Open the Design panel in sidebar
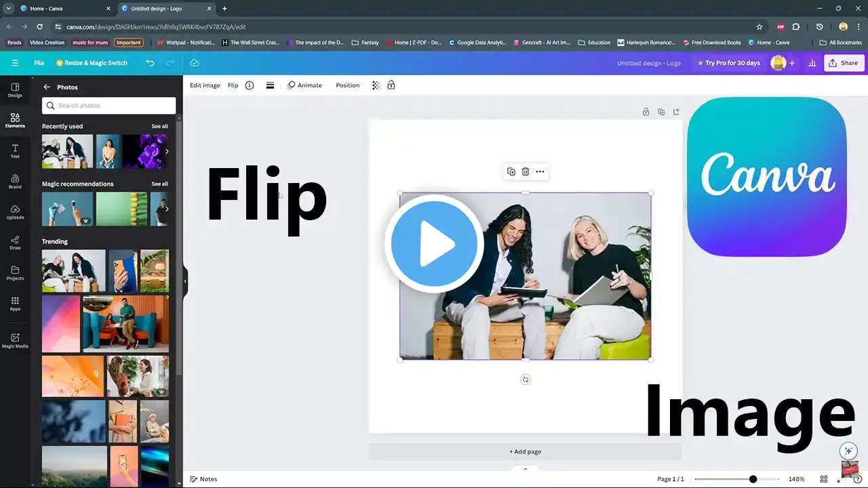The width and height of the screenshot is (868, 488). pyautogui.click(x=15, y=90)
